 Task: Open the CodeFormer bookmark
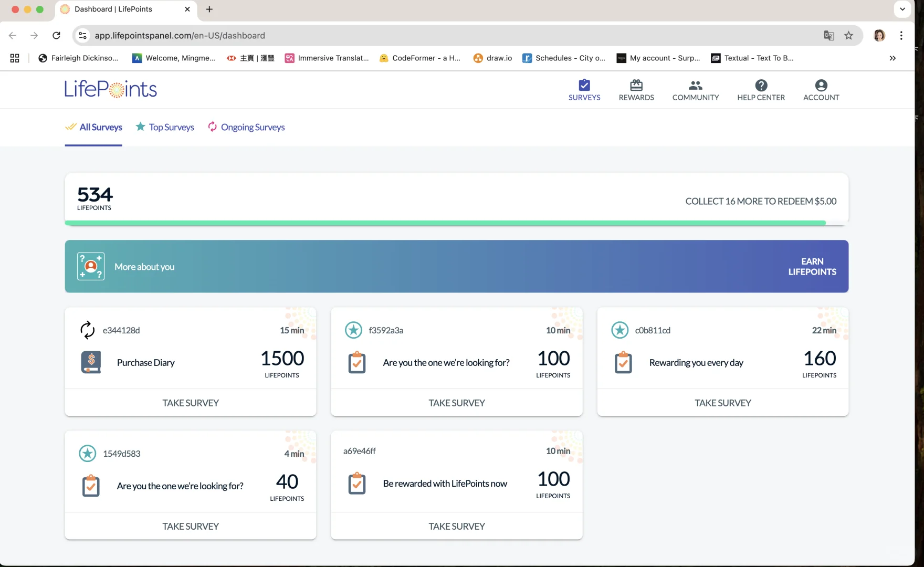coord(419,58)
